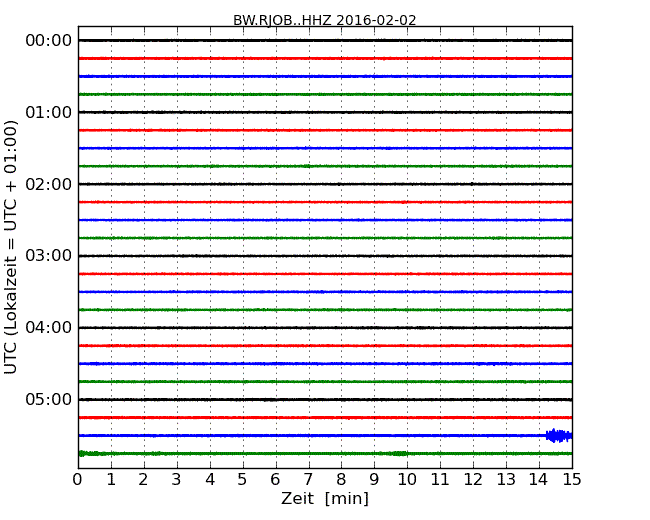Click x-axis tick label 3
The height and width of the screenshot is (520, 650).
point(177,480)
